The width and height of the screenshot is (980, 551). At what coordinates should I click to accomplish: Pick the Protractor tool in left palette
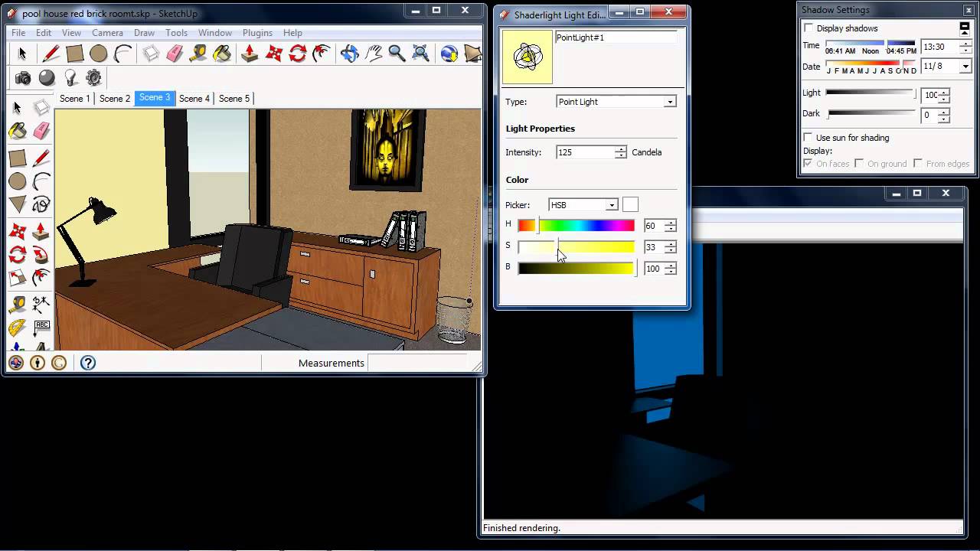(x=17, y=328)
